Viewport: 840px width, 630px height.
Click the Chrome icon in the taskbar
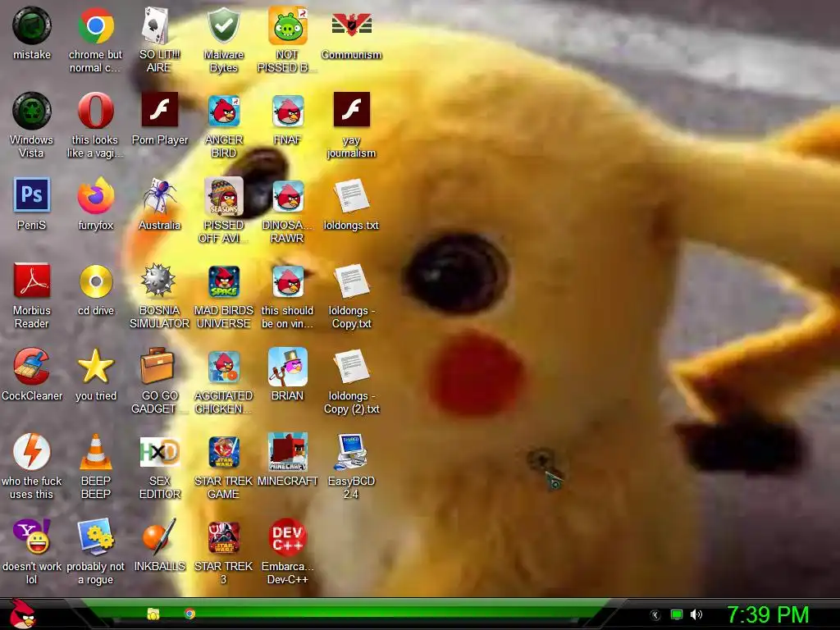click(189, 614)
